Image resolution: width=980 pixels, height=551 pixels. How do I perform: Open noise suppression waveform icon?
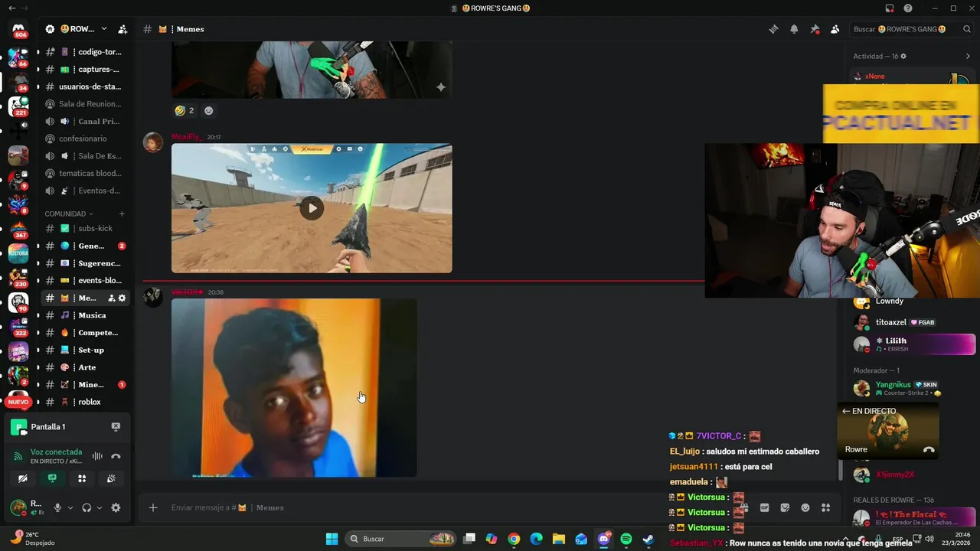click(97, 456)
